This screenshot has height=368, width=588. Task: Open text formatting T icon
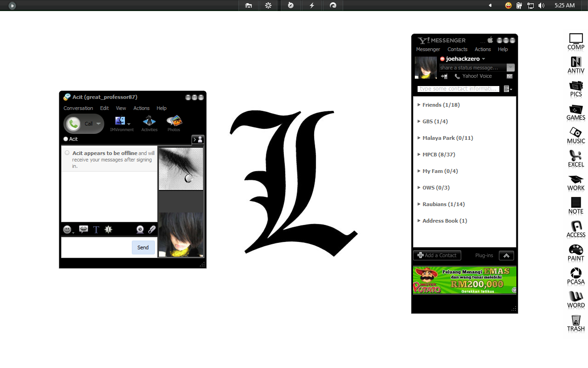[x=96, y=230]
